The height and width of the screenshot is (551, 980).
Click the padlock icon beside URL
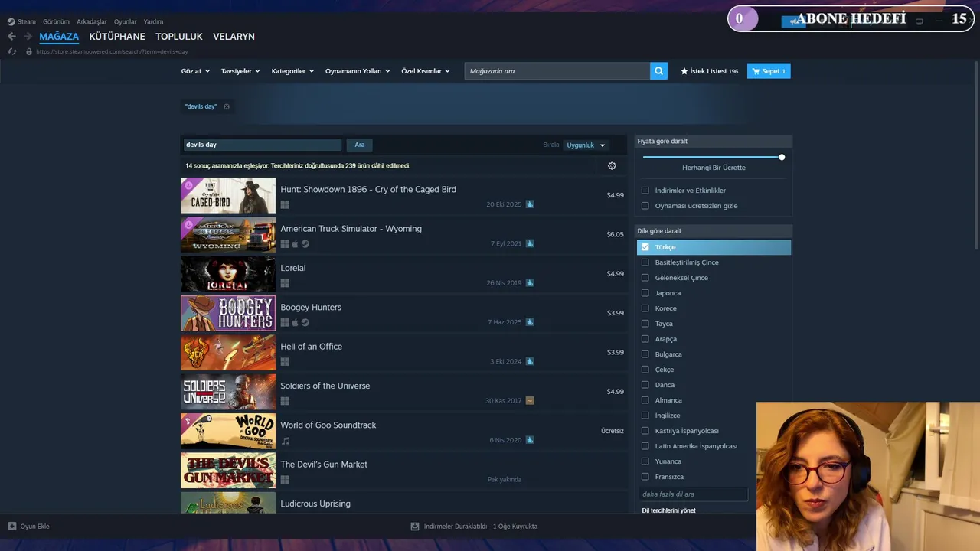[x=29, y=51]
